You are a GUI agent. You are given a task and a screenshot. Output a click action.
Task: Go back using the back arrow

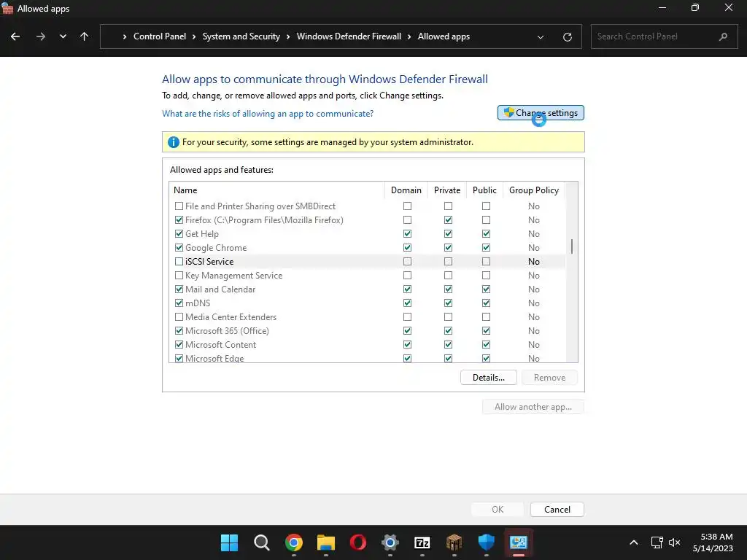(x=15, y=36)
